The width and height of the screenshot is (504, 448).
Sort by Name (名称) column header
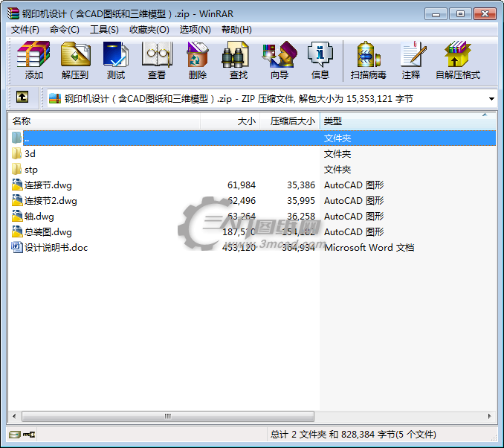coord(104,121)
